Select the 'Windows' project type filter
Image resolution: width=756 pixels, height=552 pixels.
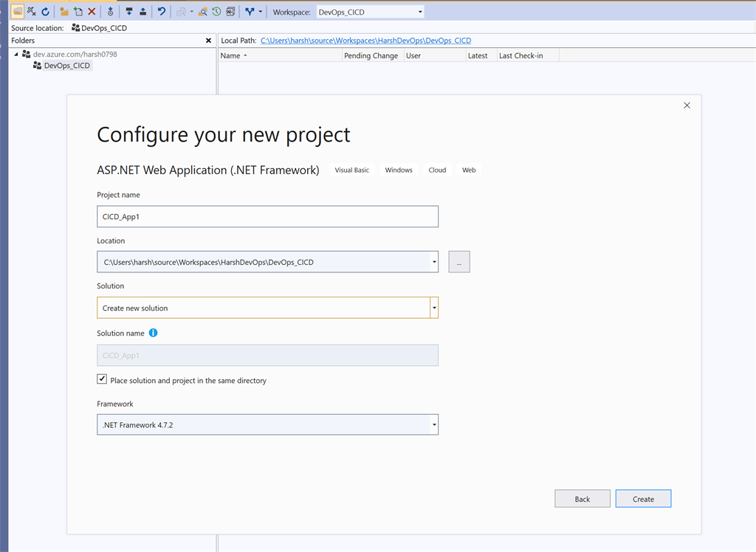point(398,170)
